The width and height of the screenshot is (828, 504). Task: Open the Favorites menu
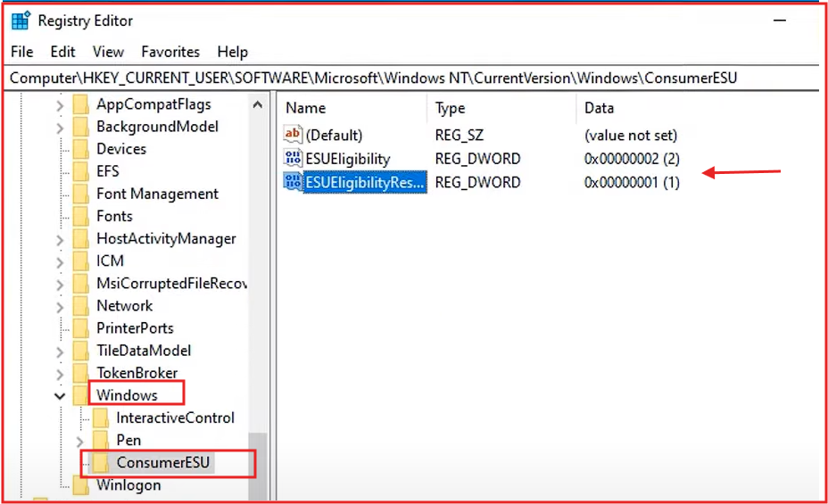coord(170,52)
